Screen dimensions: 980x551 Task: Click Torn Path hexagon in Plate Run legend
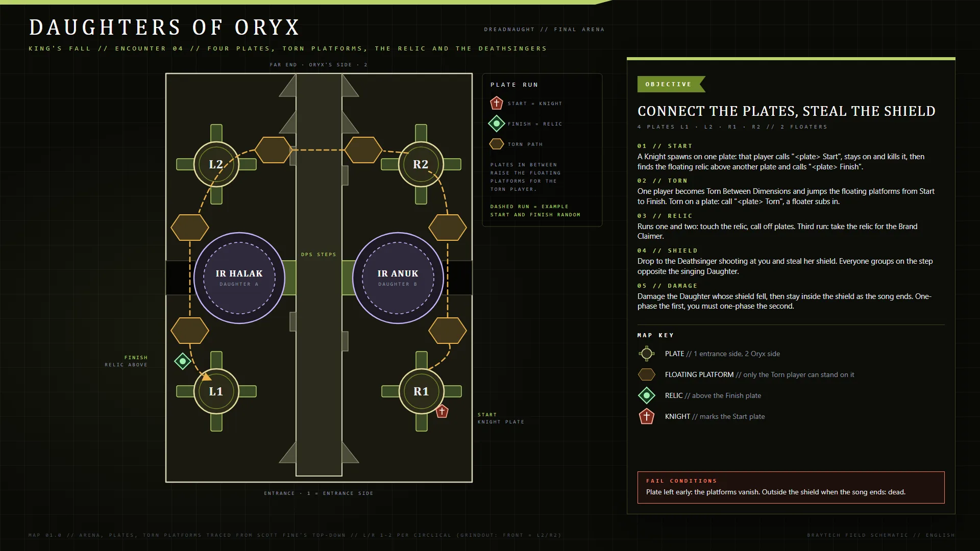497,144
